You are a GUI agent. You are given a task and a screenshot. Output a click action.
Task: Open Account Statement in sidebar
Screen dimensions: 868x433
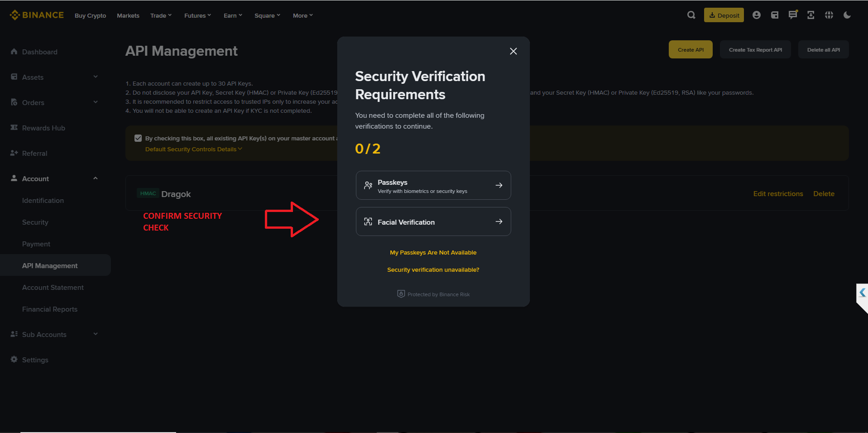point(53,287)
